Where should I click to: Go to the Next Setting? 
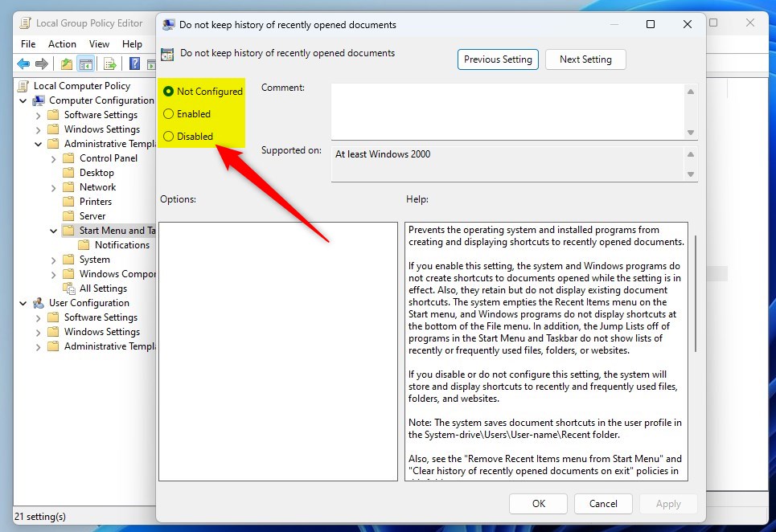point(585,59)
